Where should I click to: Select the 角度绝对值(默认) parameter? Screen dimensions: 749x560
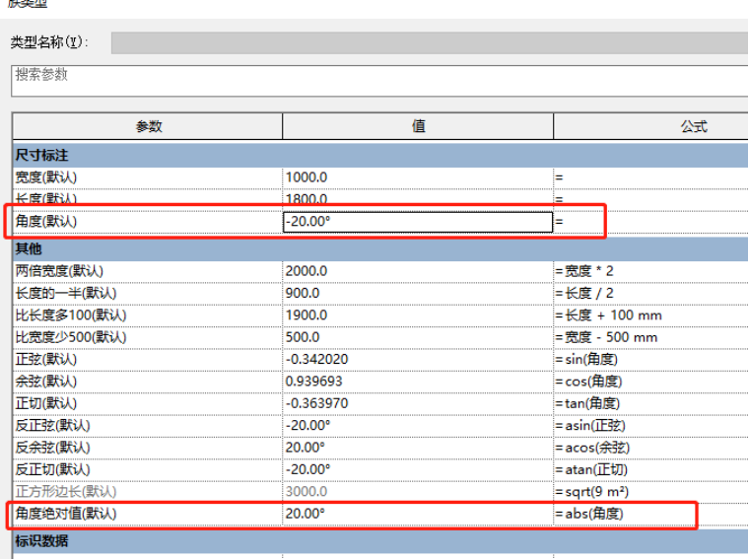(x=66, y=514)
